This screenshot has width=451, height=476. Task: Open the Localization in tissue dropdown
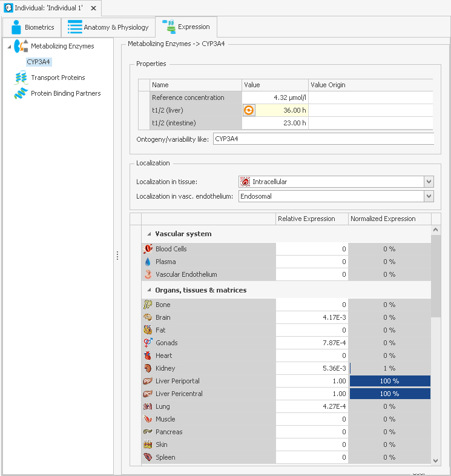(x=429, y=182)
